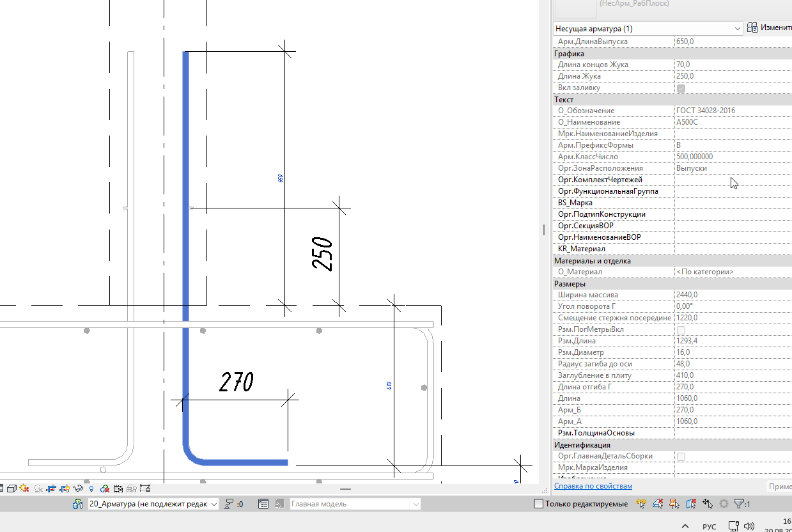792x532 pixels.
Task: Click Temporary Hide/Isolate glasses icon
Action: 78,489
